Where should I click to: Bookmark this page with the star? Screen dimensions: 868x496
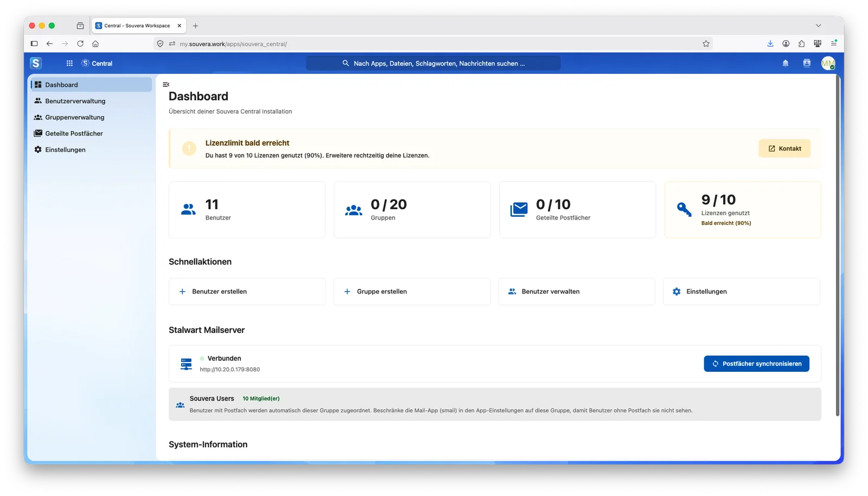pyautogui.click(x=706, y=44)
